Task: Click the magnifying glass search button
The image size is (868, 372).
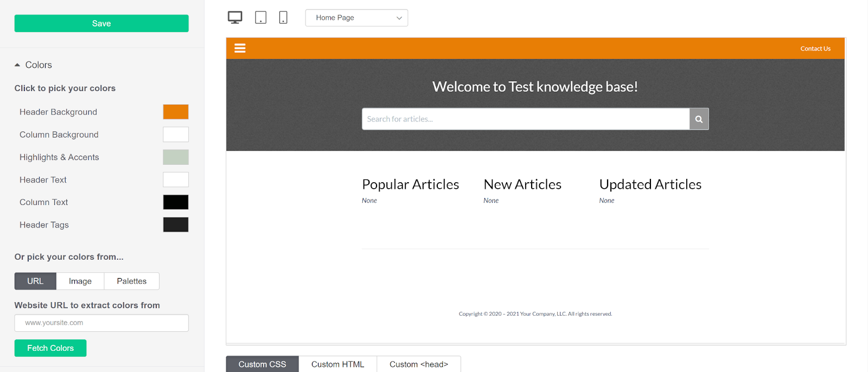Action: (x=699, y=119)
